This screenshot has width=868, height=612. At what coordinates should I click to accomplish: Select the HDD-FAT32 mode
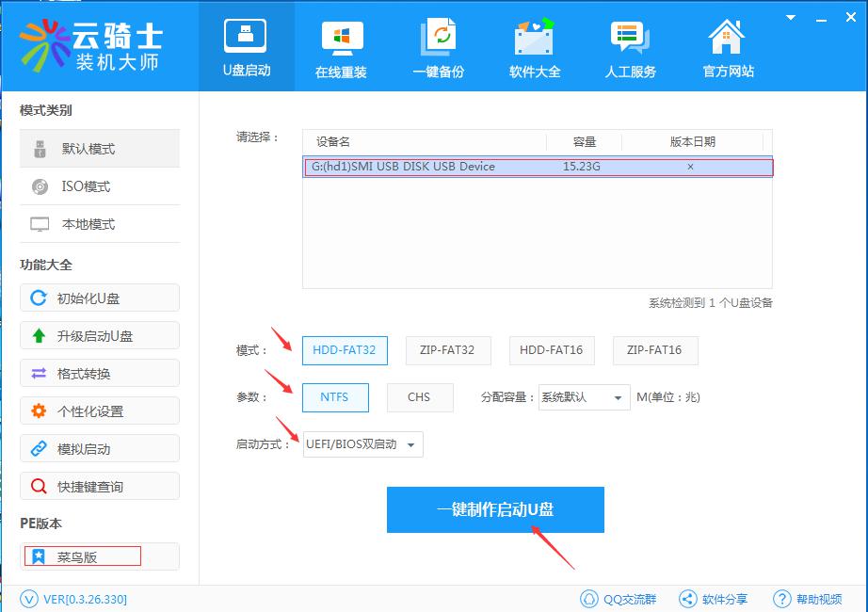344,350
